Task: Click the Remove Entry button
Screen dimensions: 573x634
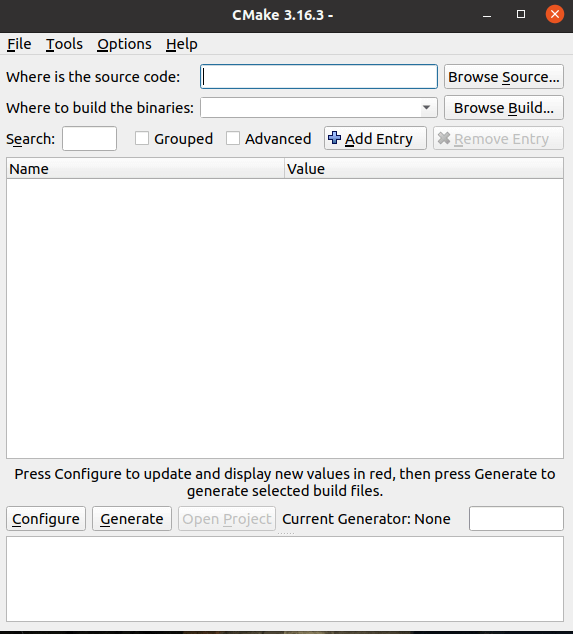Action: (x=498, y=138)
